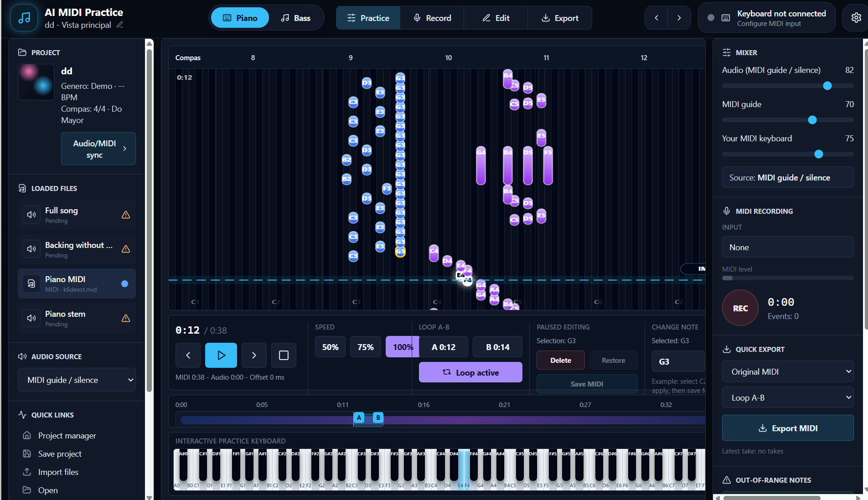Click the Piano stem warning triangle
This screenshot has width=868, height=500.
click(126, 318)
